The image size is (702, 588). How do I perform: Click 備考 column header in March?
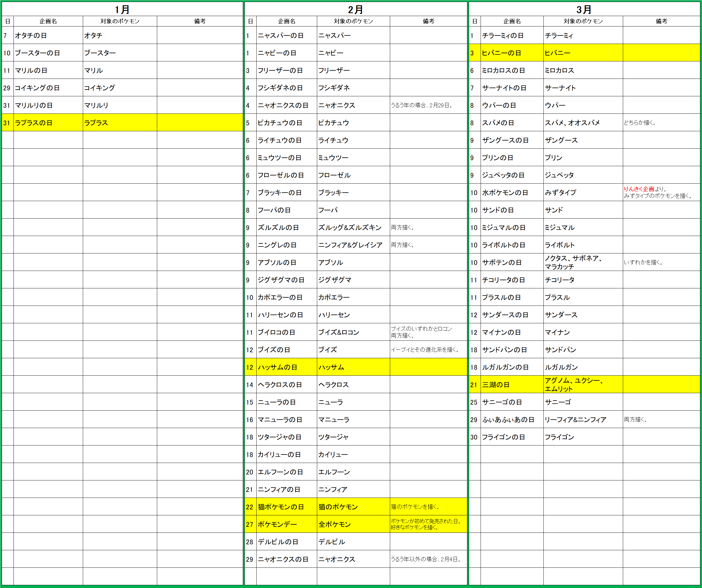tap(661, 21)
